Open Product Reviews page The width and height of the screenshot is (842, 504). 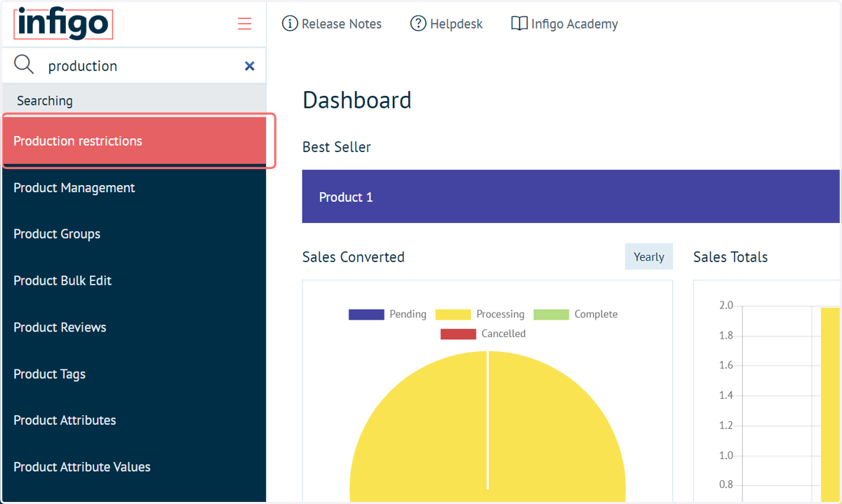(134, 327)
